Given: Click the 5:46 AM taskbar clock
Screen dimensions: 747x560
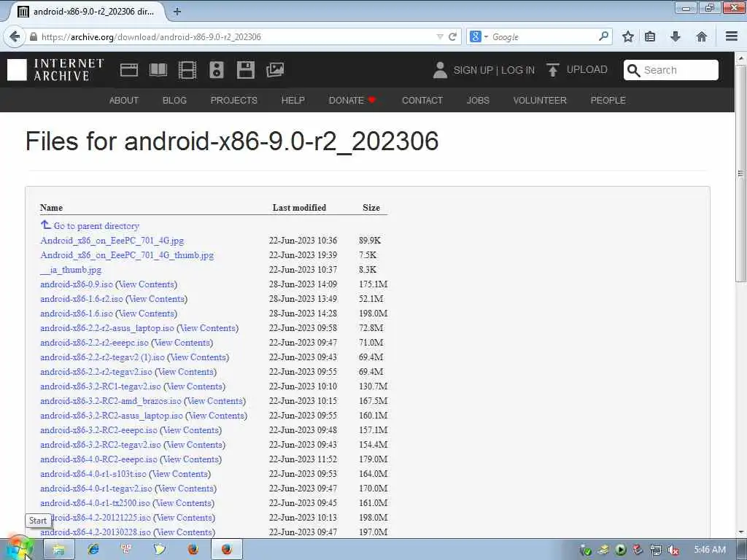Looking at the screenshot, I should (x=710, y=550).
